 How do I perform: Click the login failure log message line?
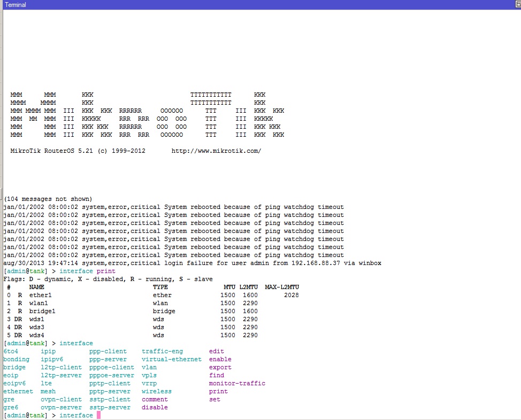[192, 263]
